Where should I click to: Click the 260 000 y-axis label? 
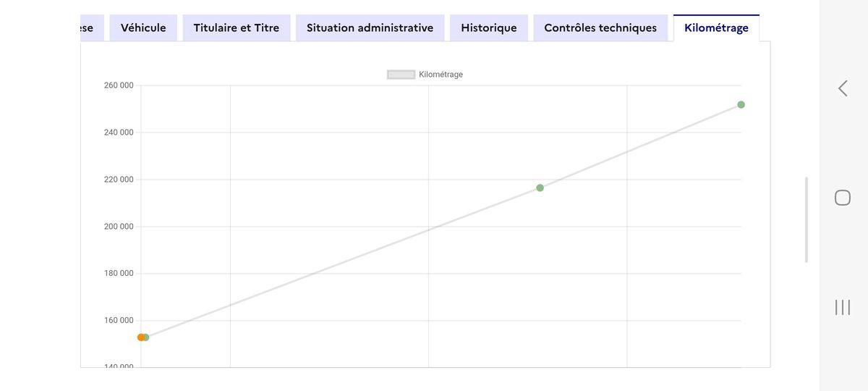pyautogui.click(x=119, y=85)
